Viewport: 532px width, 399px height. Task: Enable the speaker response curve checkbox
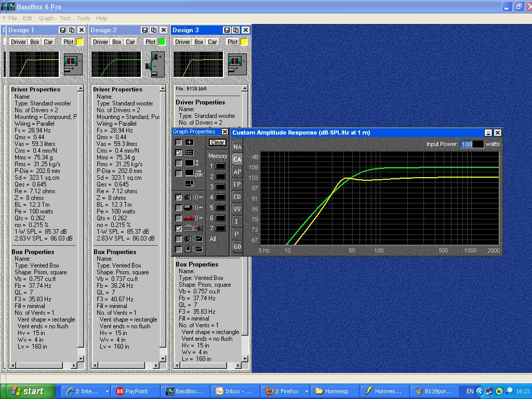pyautogui.click(x=179, y=239)
